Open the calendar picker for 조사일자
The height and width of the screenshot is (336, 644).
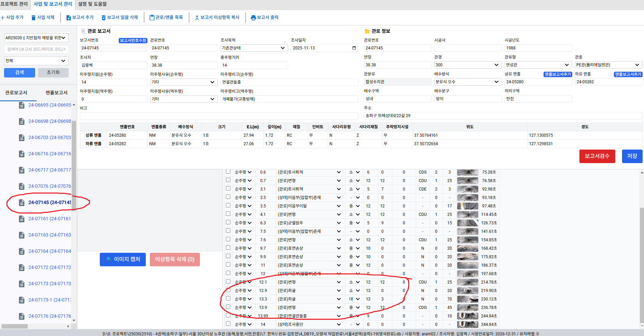[354, 48]
